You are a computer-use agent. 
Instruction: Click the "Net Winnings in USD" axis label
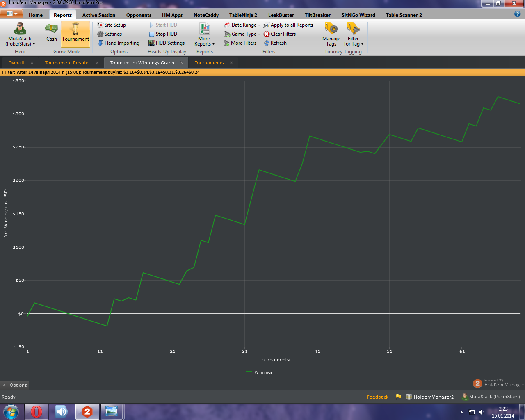pos(6,213)
